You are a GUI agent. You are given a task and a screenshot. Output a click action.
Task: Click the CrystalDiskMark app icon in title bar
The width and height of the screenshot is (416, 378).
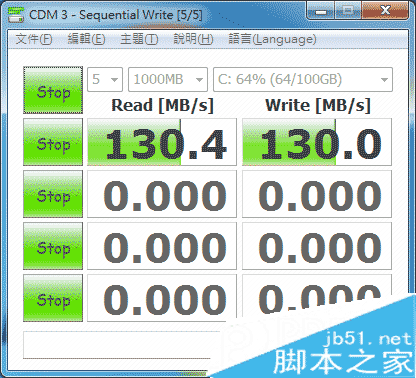click(x=16, y=15)
